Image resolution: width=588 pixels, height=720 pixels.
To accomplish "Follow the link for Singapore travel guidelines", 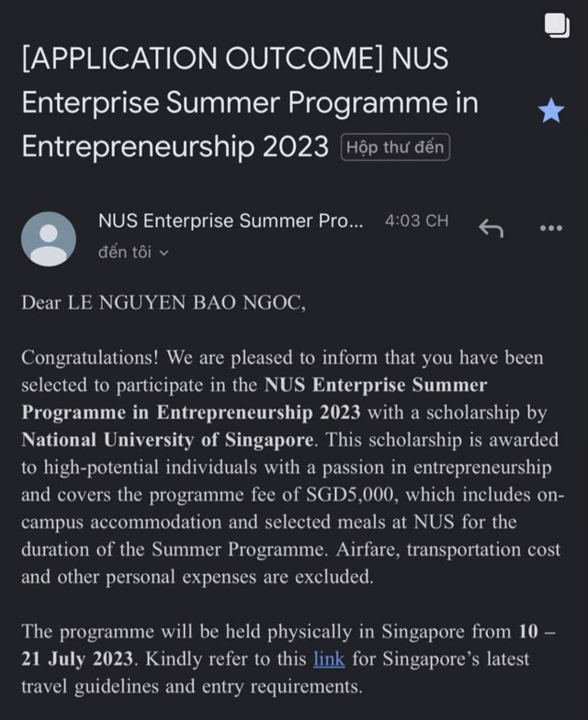I will (329, 659).
